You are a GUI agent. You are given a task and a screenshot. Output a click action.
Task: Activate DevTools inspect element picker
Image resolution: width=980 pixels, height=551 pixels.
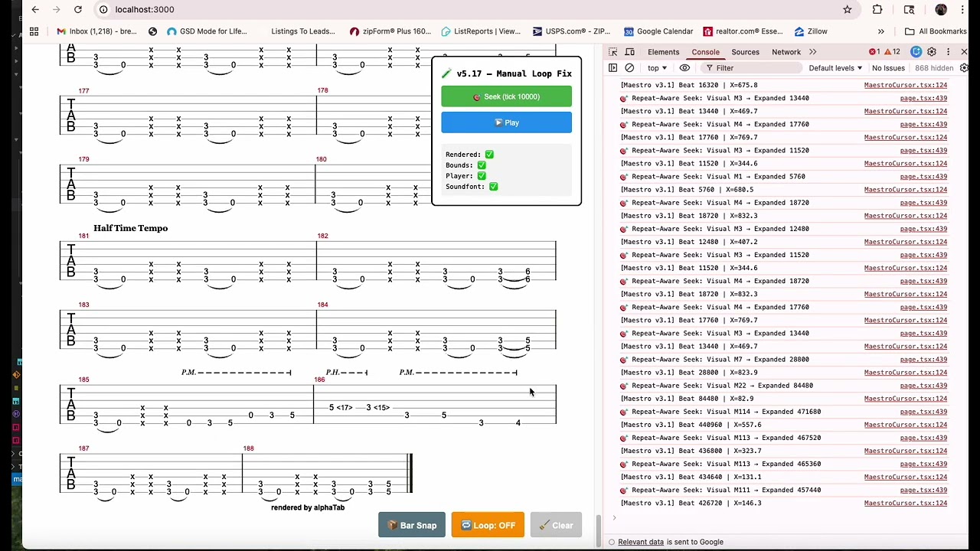[613, 52]
